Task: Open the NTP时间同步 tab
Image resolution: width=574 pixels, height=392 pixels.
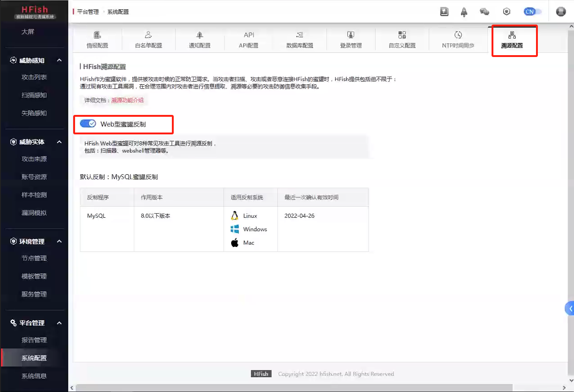Action: tap(458, 40)
